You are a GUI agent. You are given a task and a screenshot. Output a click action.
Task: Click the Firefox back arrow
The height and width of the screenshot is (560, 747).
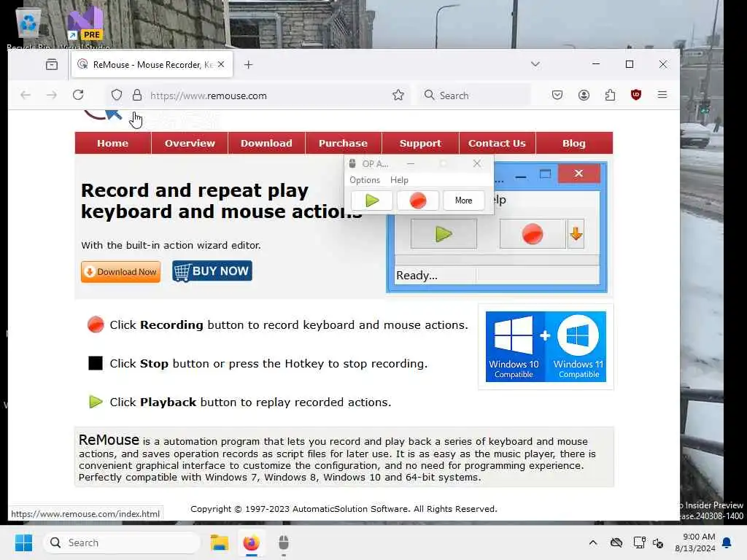[x=26, y=96]
